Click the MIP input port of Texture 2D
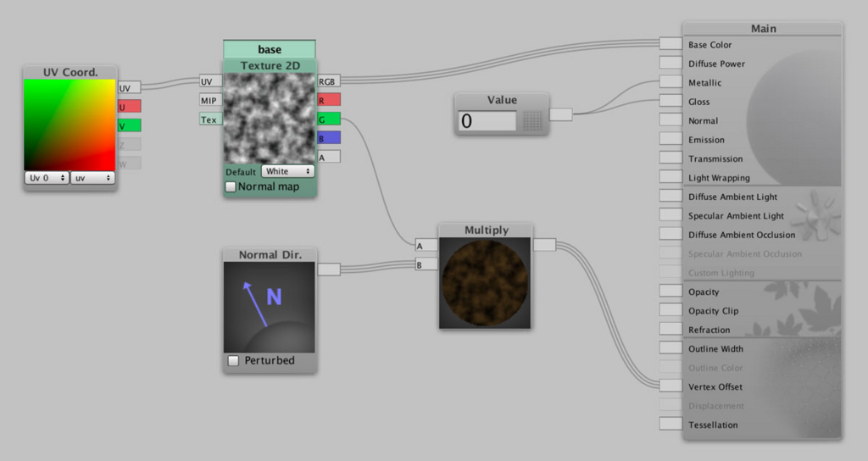Viewport: 868px width, 461px height. click(x=211, y=100)
